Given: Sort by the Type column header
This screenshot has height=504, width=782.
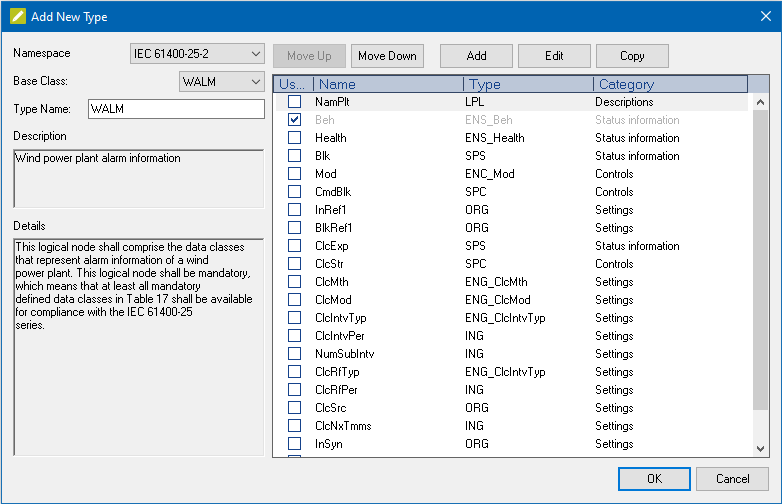Looking at the screenshot, I should pyautogui.click(x=528, y=84).
